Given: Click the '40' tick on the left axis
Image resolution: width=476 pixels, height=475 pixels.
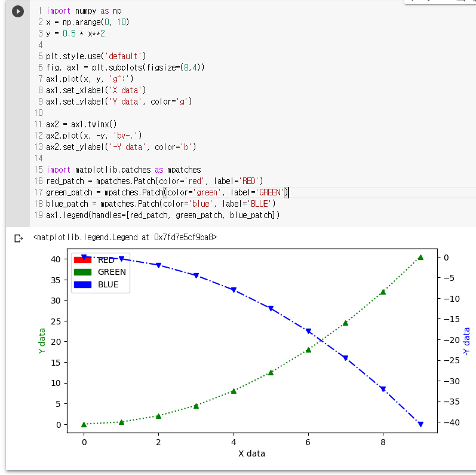Looking at the screenshot, I should click(x=56, y=259).
